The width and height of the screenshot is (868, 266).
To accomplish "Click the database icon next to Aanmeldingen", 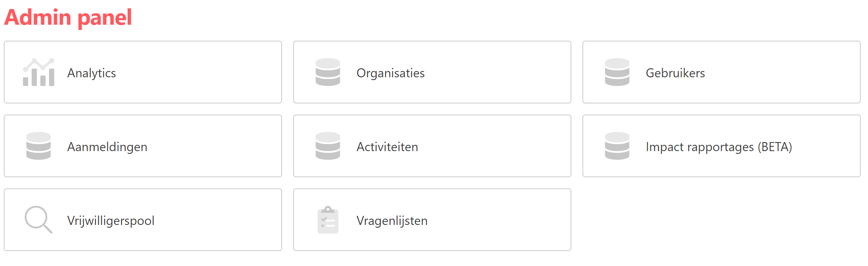I will click(39, 146).
